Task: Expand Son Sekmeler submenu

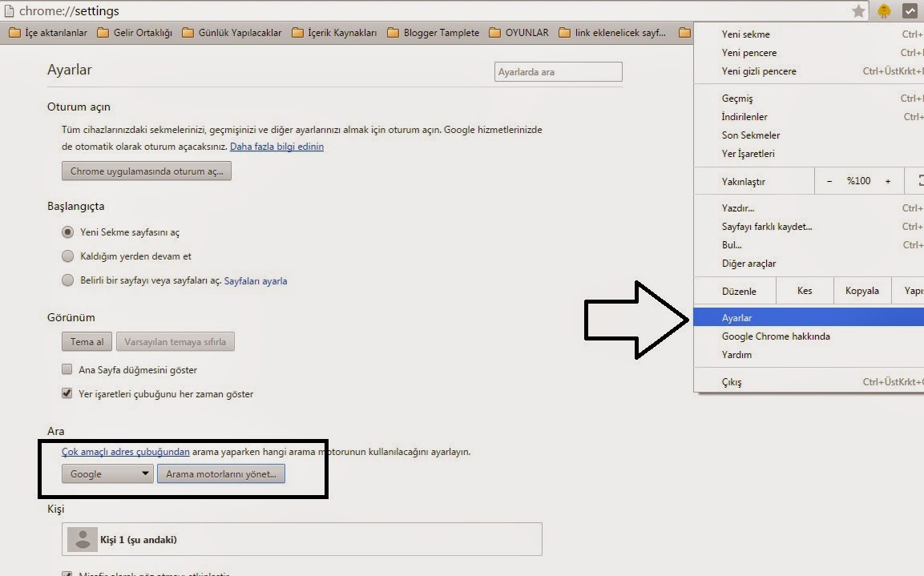Action: (809, 135)
